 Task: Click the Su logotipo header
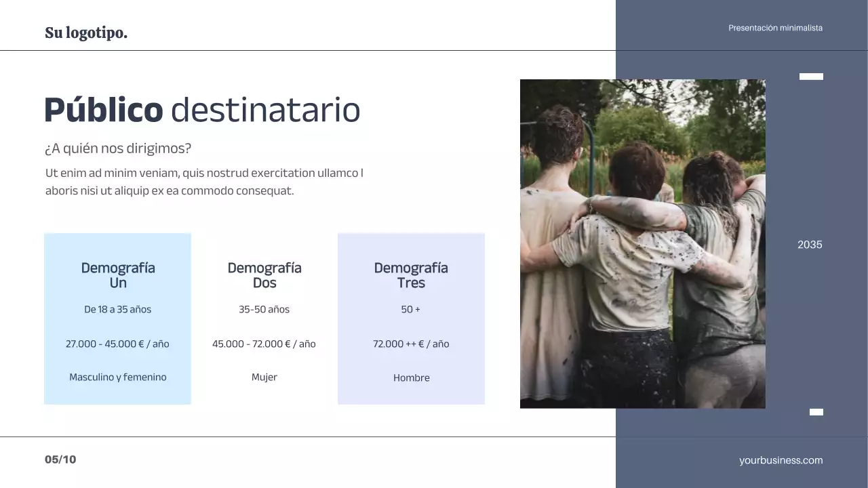(x=86, y=31)
